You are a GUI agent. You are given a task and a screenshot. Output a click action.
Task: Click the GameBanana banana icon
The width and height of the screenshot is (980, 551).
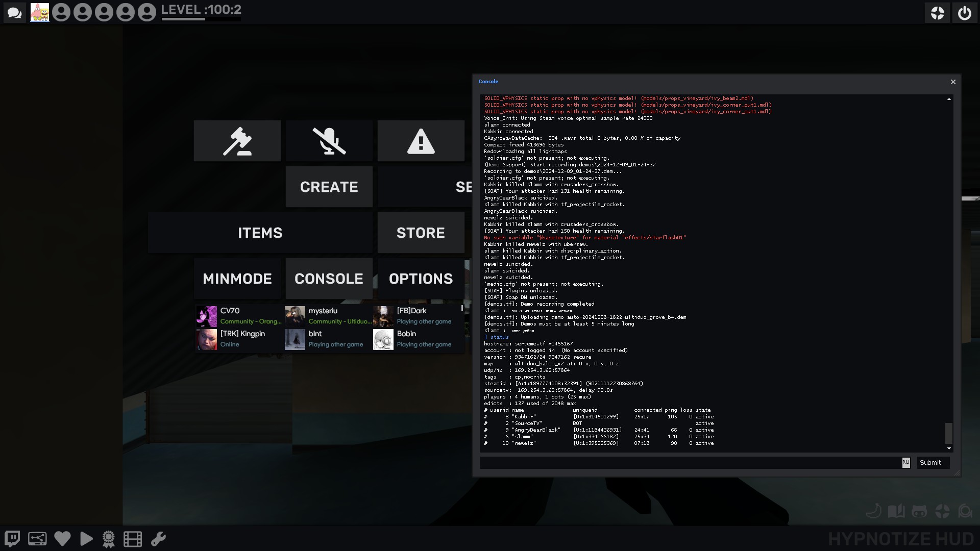(874, 511)
